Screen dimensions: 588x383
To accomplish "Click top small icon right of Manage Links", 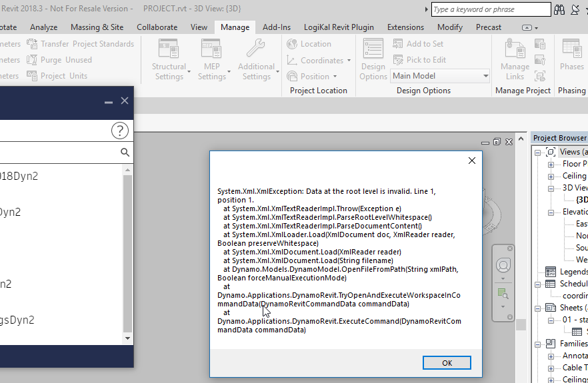I will [x=540, y=44].
